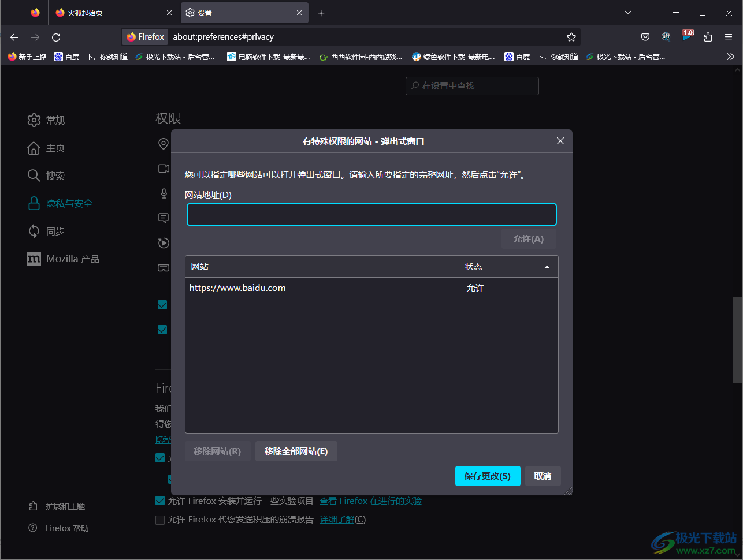743x560 pixels.
Task: Open the Pocket save icon
Action: coord(645,37)
